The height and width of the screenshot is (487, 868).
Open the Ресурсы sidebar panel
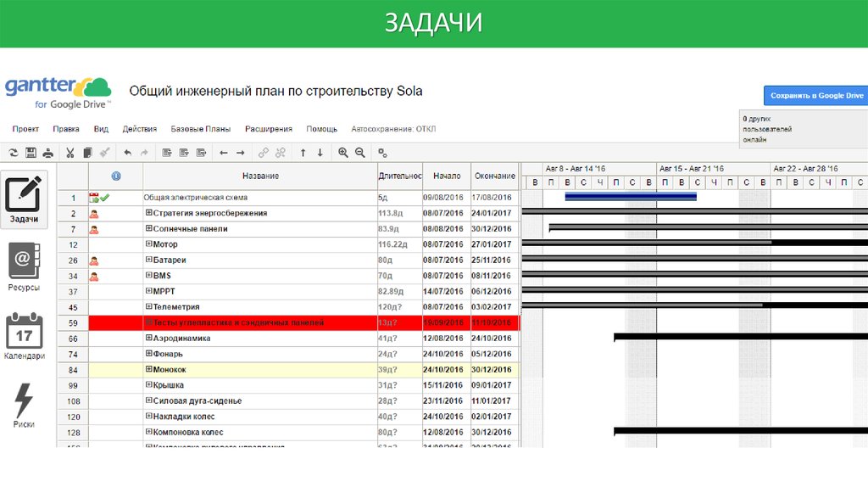pyautogui.click(x=24, y=267)
